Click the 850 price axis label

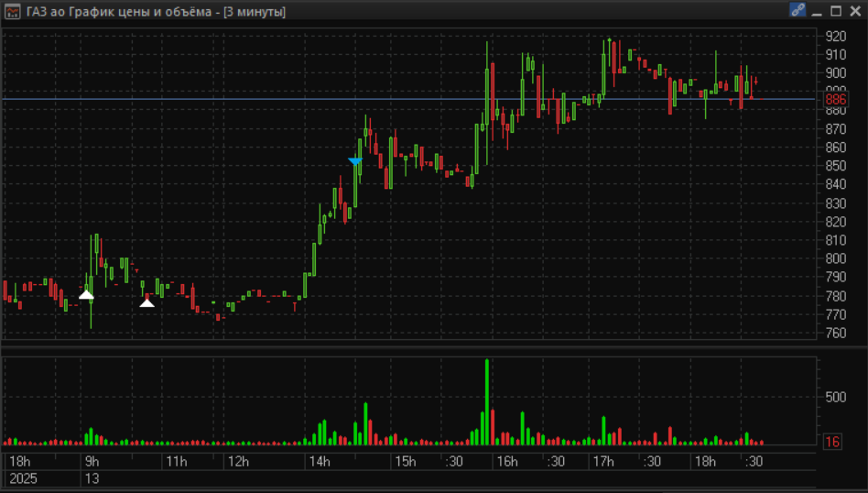click(x=835, y=166)
